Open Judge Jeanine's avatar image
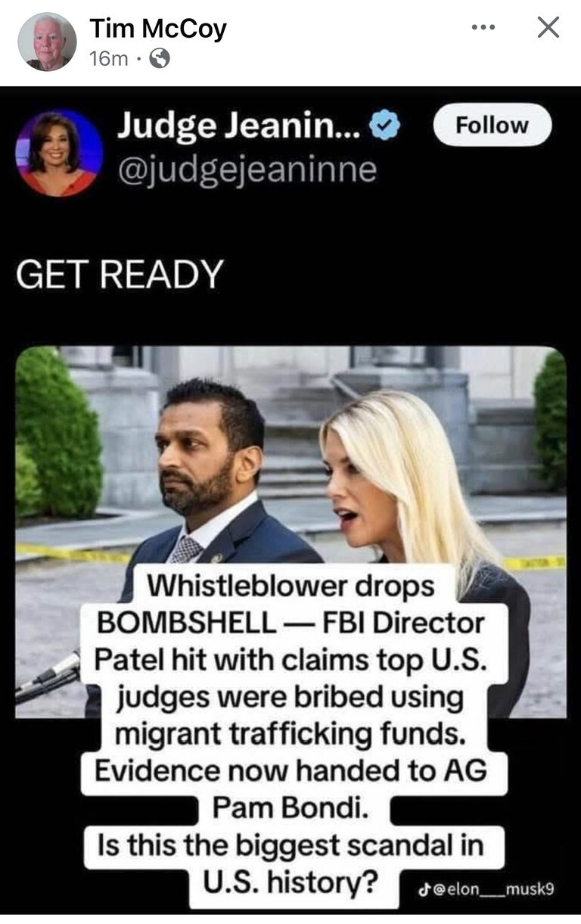581x924 pixels. (x=60, y=153)
